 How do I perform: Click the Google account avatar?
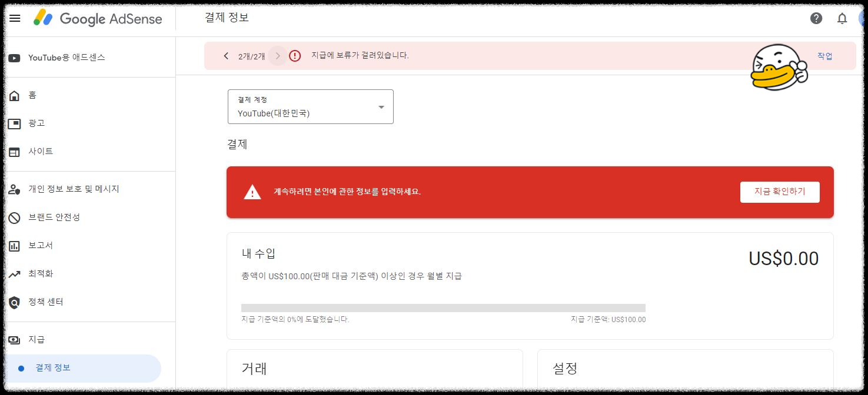[863, 18]
